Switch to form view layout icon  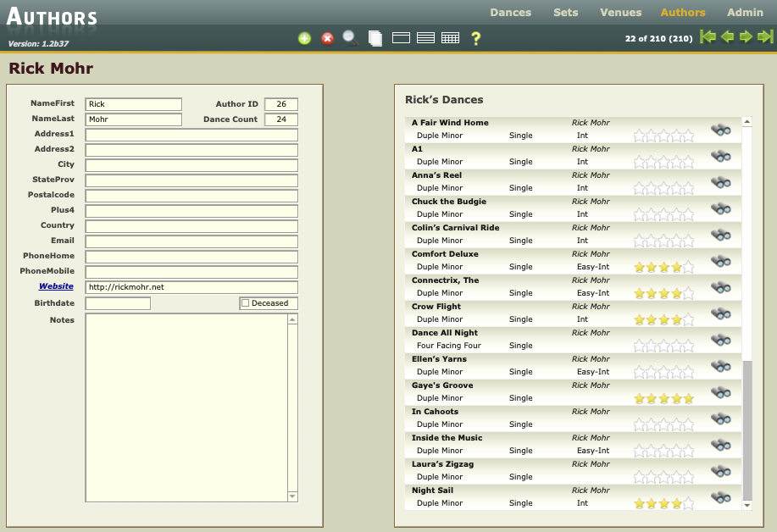[x=402, y=38]
